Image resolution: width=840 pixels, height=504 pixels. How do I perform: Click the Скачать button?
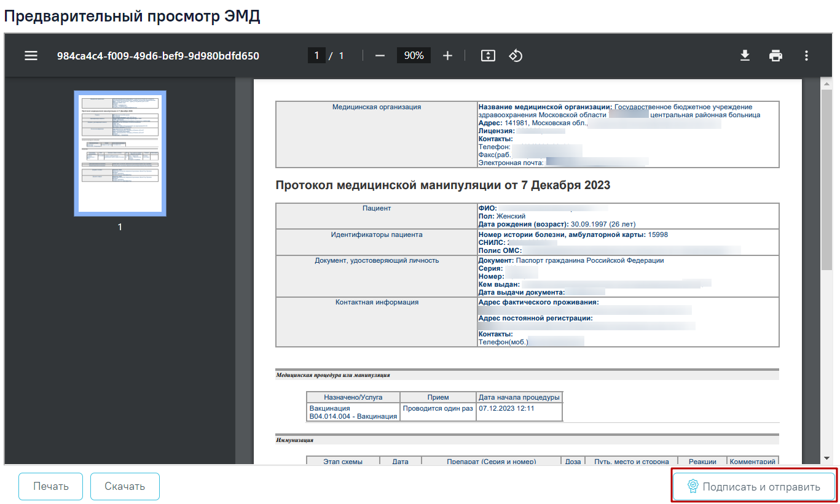125,486
